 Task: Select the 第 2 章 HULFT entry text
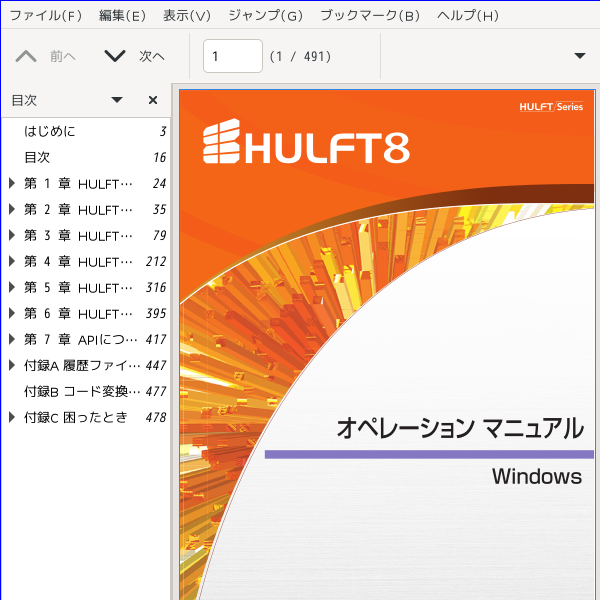coord(78,210)
